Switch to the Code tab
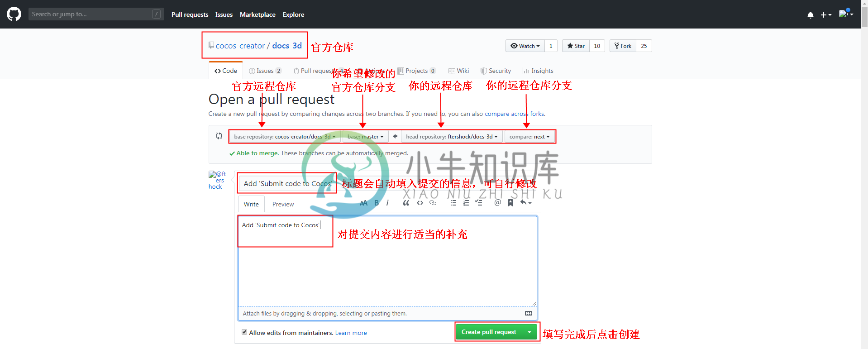 pos(226,71)
